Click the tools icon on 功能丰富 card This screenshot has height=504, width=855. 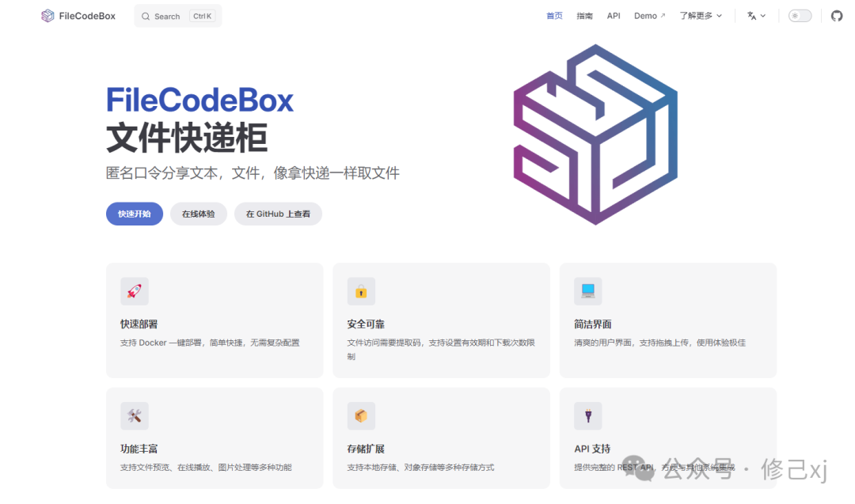134,415
